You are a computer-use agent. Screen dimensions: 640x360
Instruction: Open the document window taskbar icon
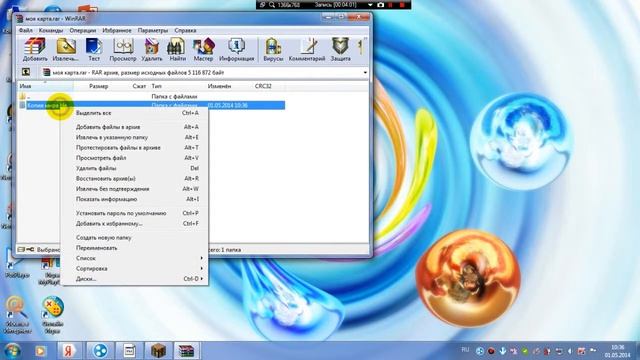(129, 351)
